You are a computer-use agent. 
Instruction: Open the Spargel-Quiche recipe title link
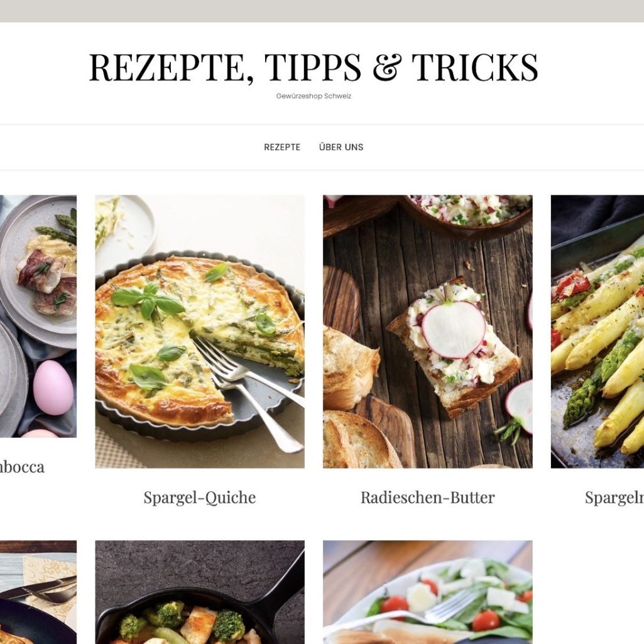coord(200,498)
